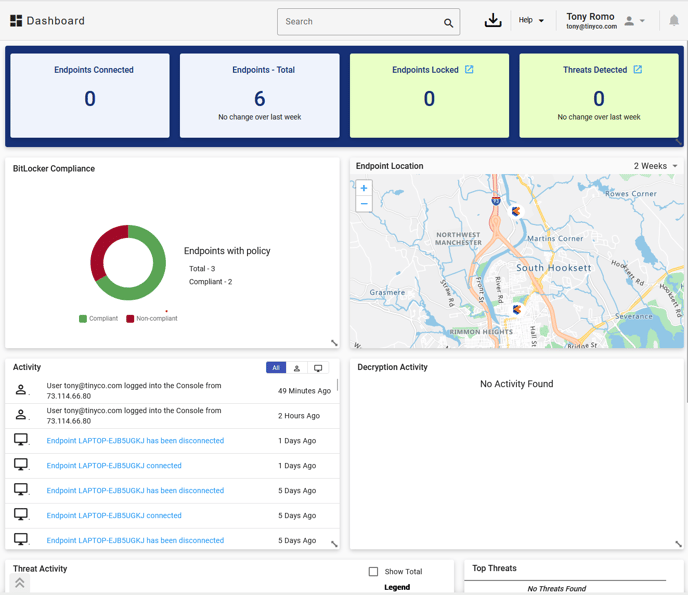Open the Help dropdown menu
Image resolution: width=688 pixels, height=595 pixels.
(531, 21)
